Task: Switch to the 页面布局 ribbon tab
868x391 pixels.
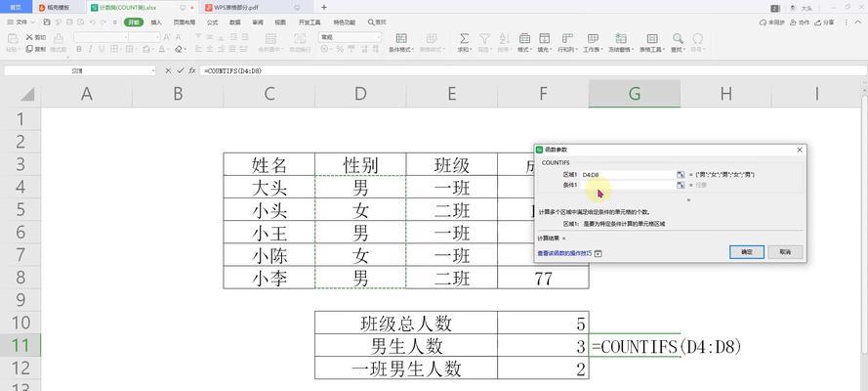Action: 184,22
